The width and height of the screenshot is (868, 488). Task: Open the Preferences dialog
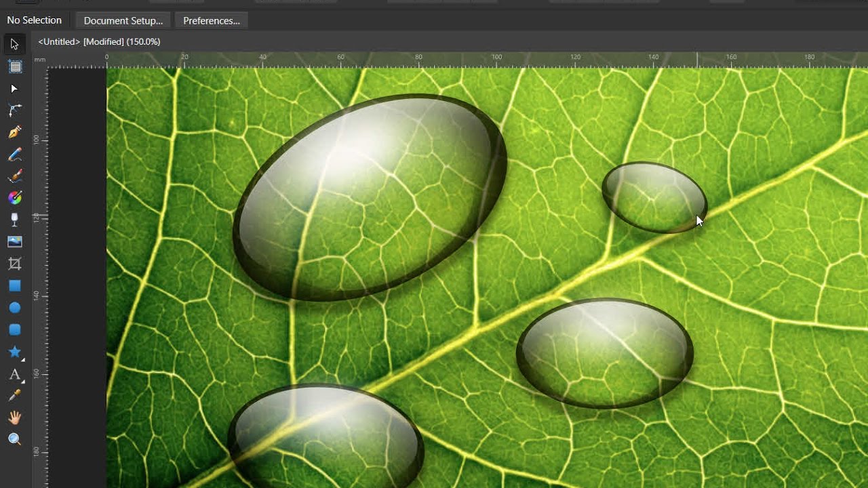pyautogui.click(x=212, y=20)
